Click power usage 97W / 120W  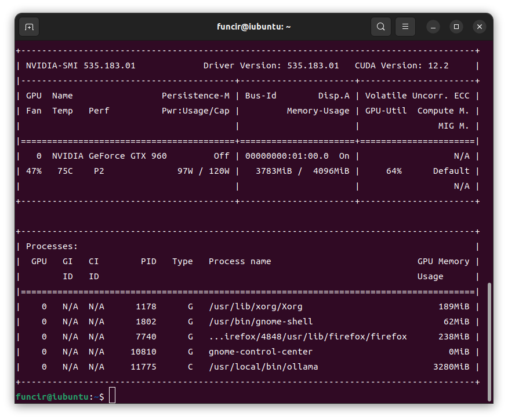(204, 171)
